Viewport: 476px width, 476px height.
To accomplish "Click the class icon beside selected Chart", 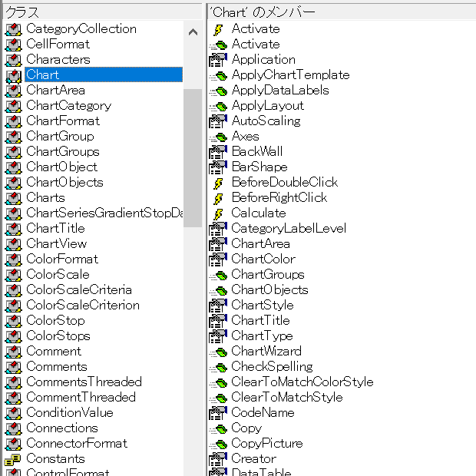I will click(13, 75).
